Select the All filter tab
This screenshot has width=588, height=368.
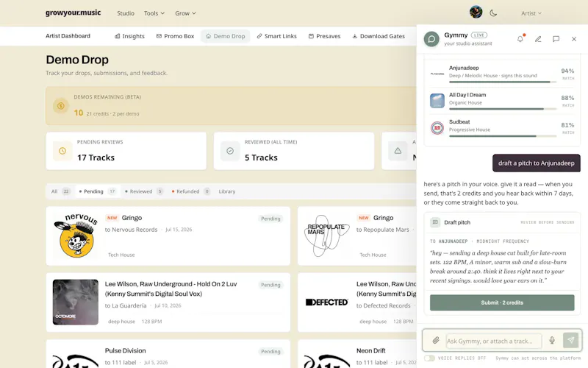click(x=60, y=191)
